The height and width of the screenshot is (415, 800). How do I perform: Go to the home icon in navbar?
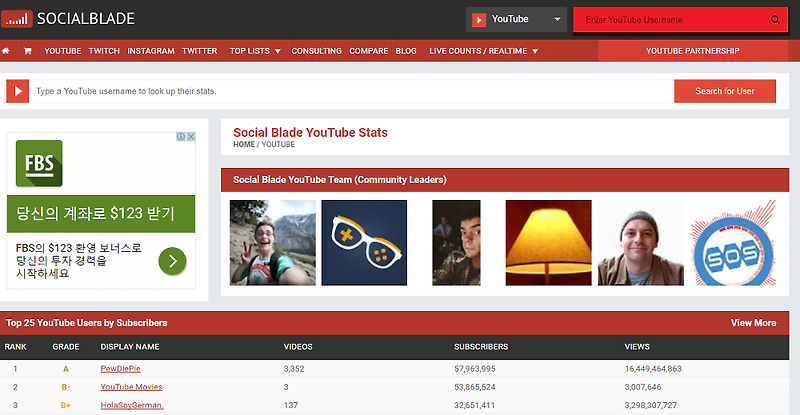pos(6,51)
